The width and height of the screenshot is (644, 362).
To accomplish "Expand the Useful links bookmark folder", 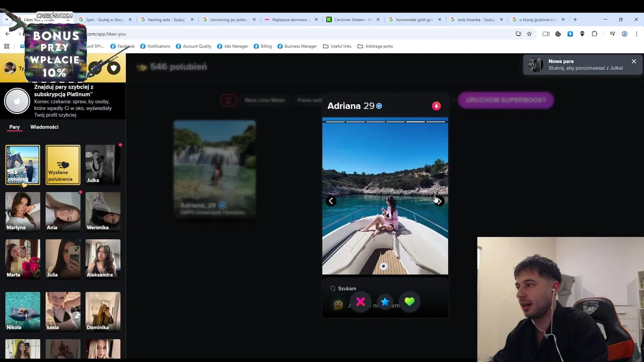I will 337,46.
